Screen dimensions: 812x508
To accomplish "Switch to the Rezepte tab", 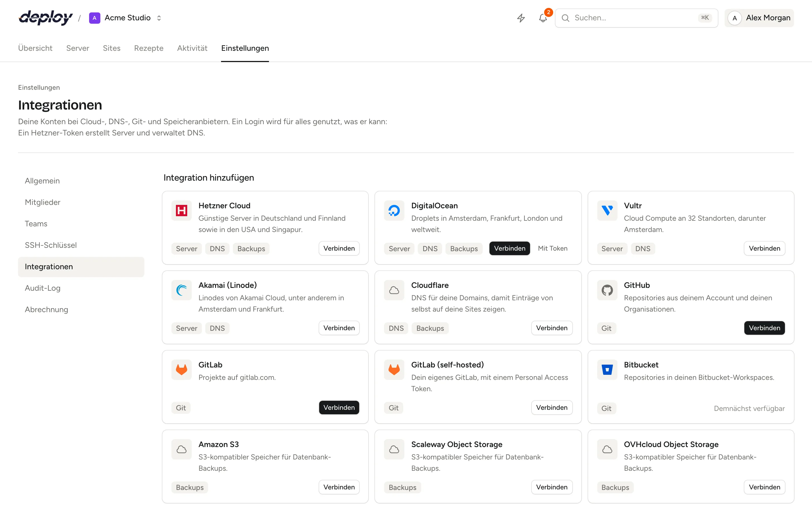I will coord(149,48).
